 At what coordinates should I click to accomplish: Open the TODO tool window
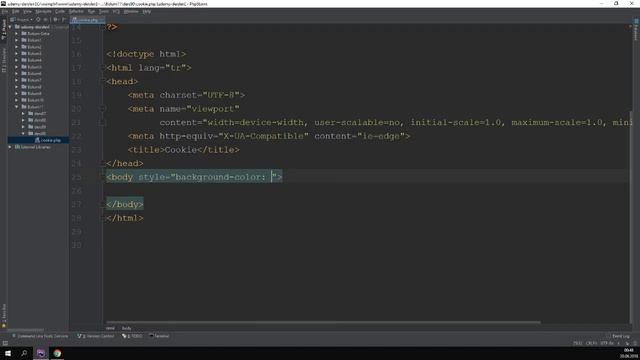tap(132, 336)
